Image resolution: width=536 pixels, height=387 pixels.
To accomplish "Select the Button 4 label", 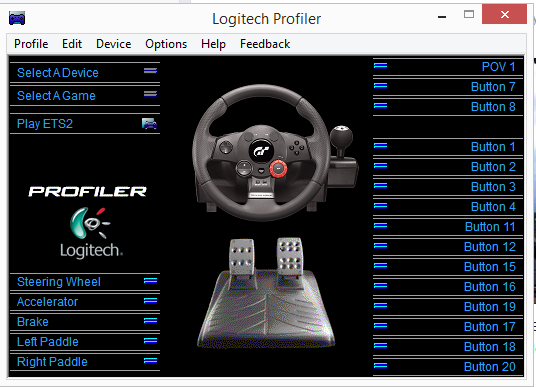I will tap(493, 206).
